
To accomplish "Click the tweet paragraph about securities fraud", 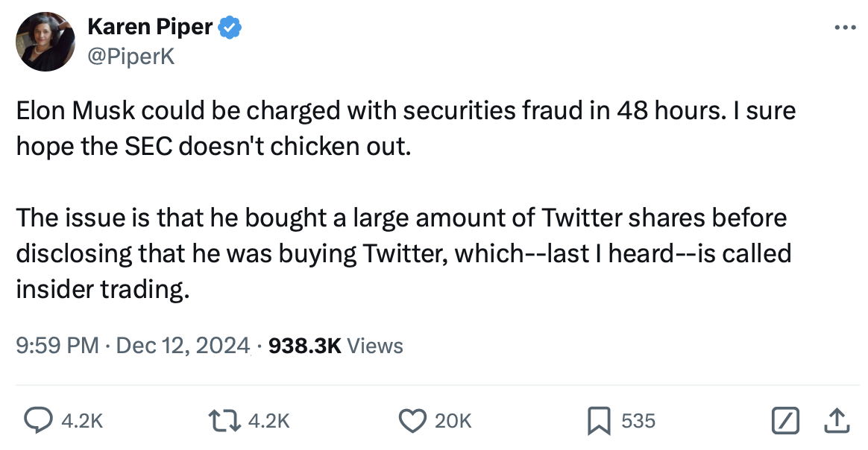I will point(406,127).
